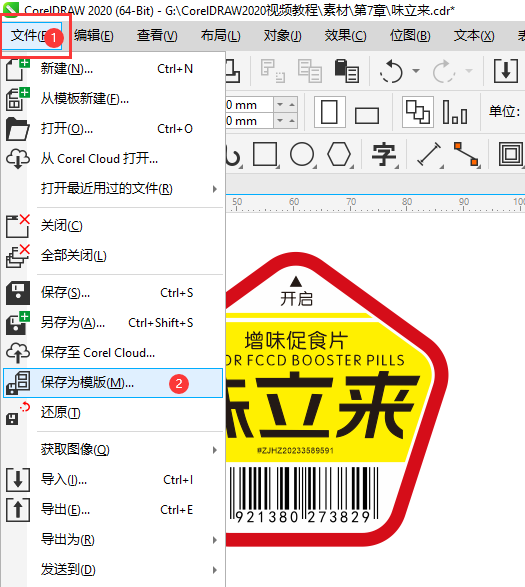Click the cut toolbar icon
Viewport: 525px width, 587px height.
pyautogui.click(x=273, y=70)
